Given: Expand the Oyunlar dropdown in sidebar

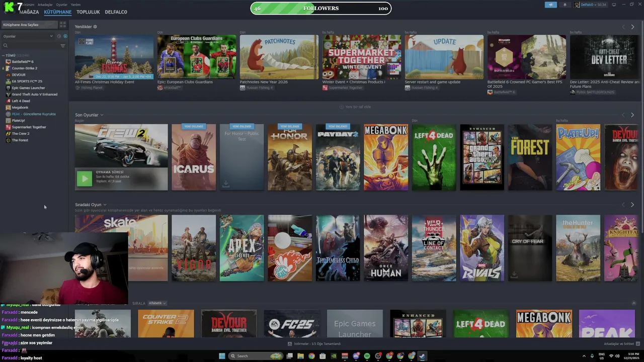Looking at the screenshot, I should tap(28, 36).
